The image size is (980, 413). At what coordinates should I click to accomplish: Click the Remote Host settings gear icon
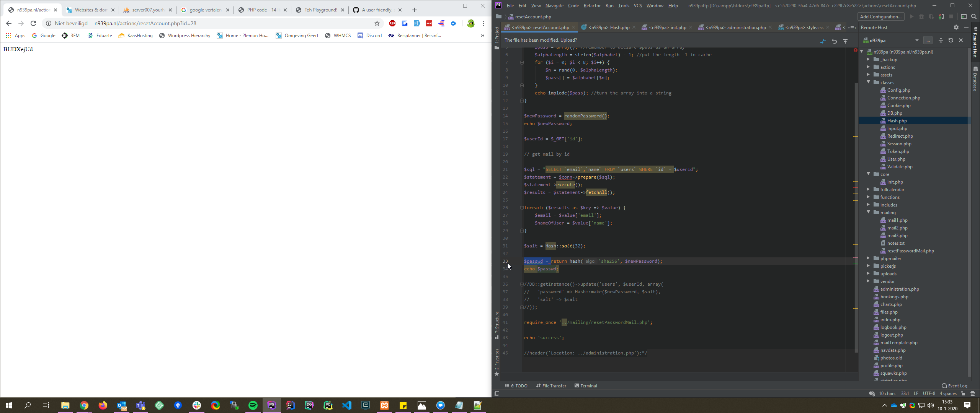pyautogui.click(x=956, y=27)
